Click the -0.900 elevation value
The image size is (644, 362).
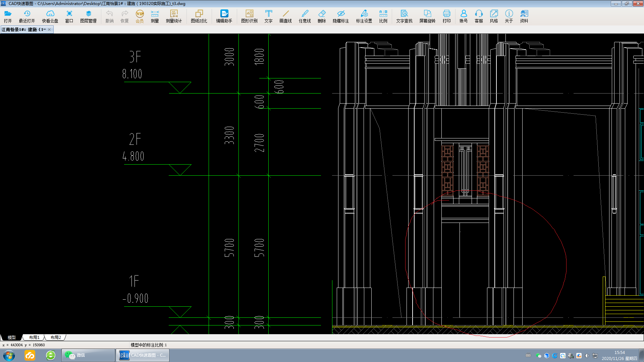click(136, 298)
